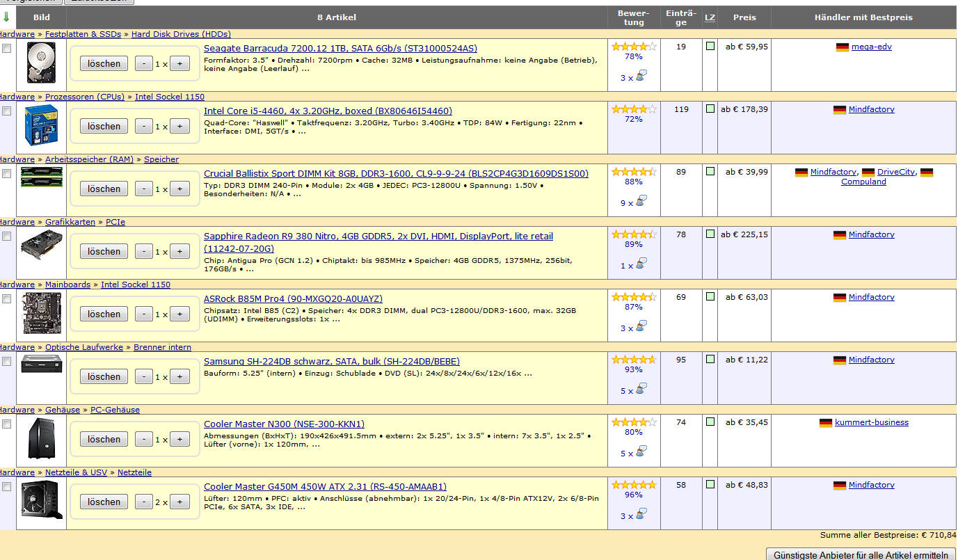Open Grafikkarten breadcrumb link
958x560 pixels.
pos(70,222)
